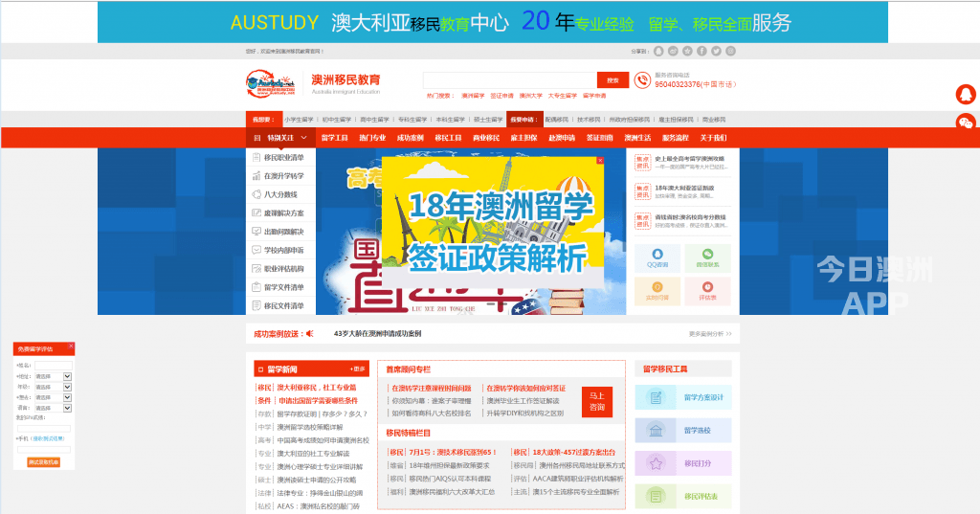Click the 评估表 icon tile

(707, 291)
